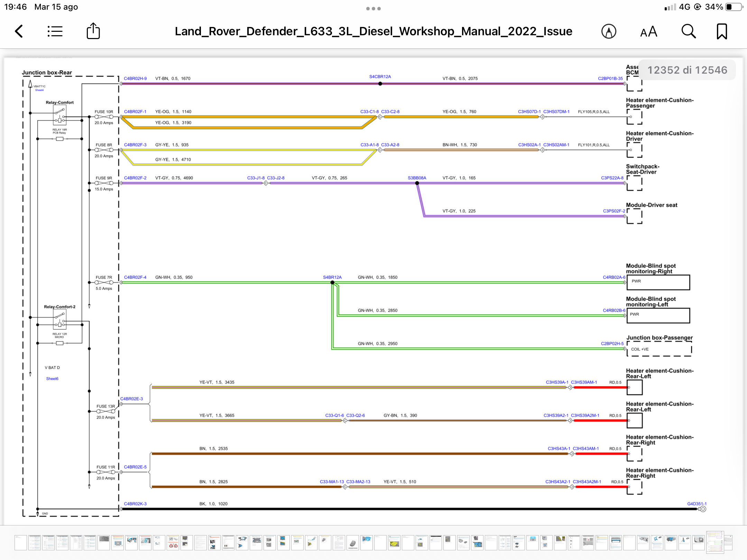Tap connector label C4BR02F-1
Screen dimensions: 747x560
click(x=135, y=112)
